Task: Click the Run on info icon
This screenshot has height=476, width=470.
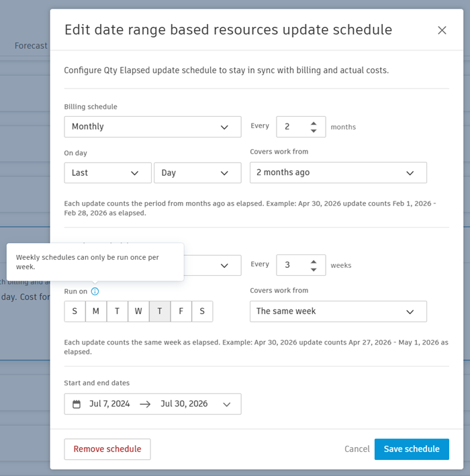Action: 95,291
